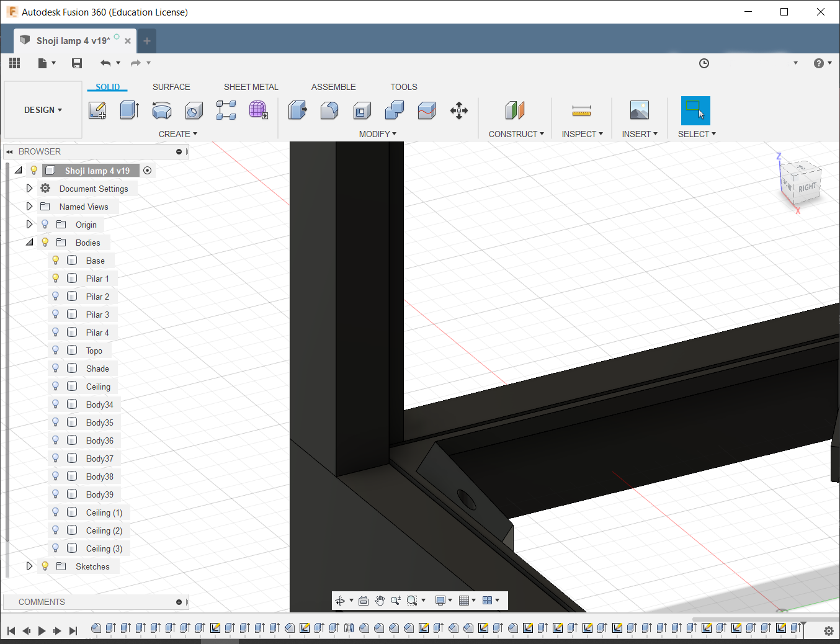Screen dimensions: 840x644
Task: Toggle visibility of the Base body
Action: pos(56,261)
